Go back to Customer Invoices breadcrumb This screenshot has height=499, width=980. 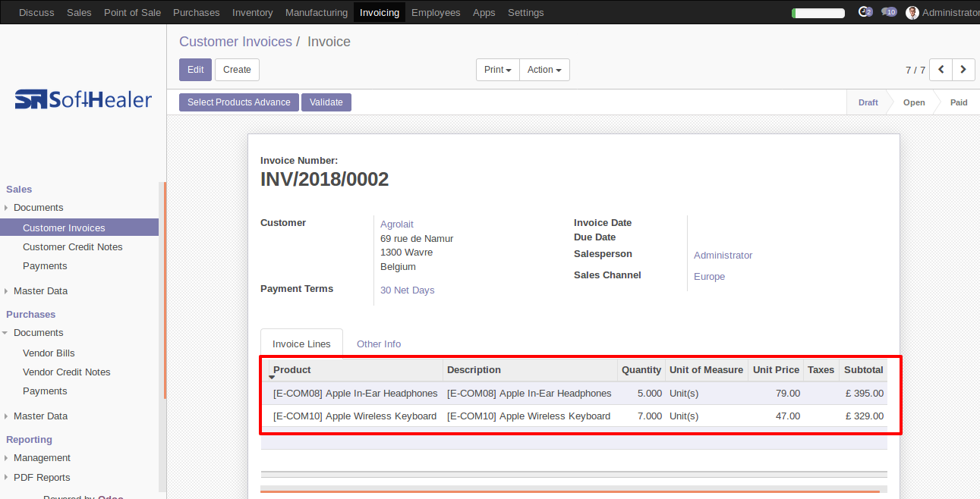coord(235,42)
